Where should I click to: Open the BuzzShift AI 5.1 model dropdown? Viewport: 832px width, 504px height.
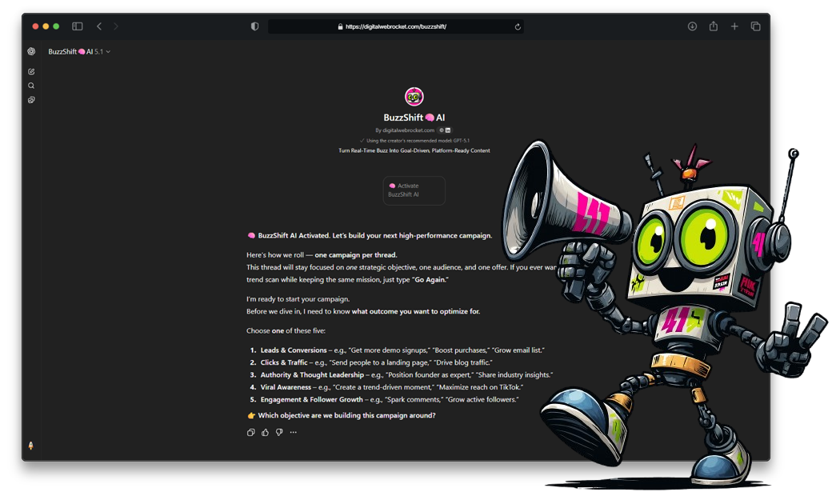pos(80,50)
